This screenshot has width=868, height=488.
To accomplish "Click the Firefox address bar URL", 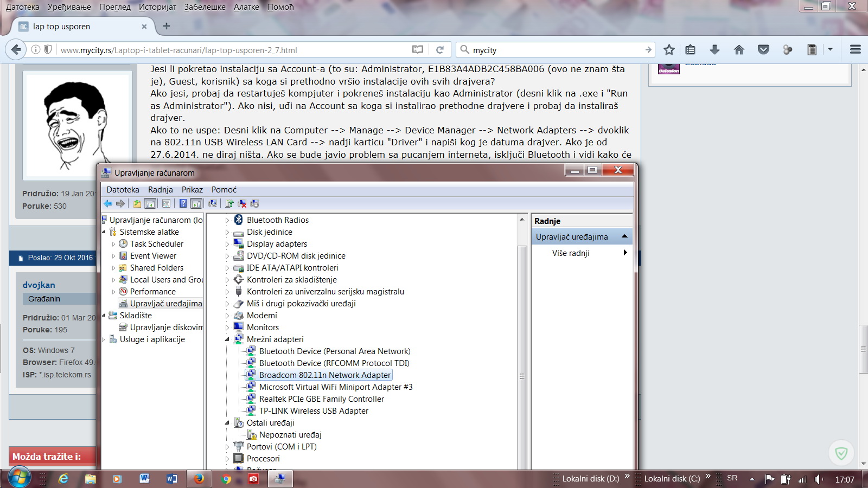I will coord(179,50).
